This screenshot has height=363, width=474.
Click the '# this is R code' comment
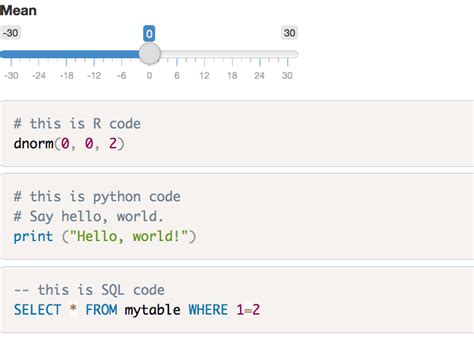[77, 124]
